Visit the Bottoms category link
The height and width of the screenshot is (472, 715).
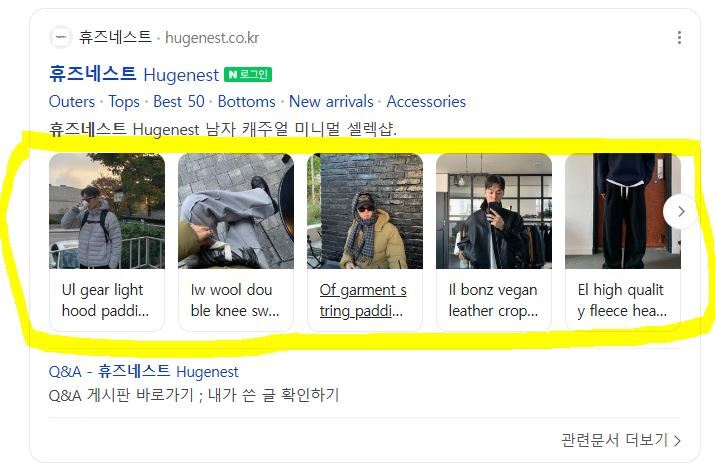coord(246,101)
